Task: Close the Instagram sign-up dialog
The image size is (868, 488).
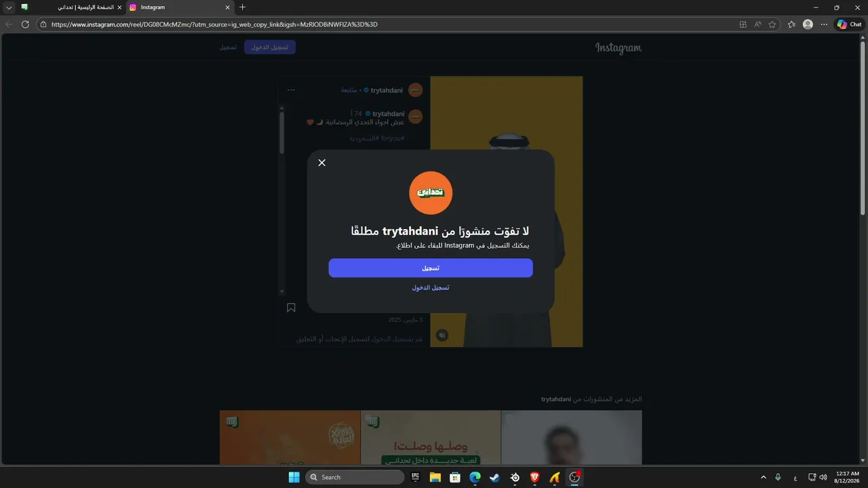Action: tap(322, 163)
